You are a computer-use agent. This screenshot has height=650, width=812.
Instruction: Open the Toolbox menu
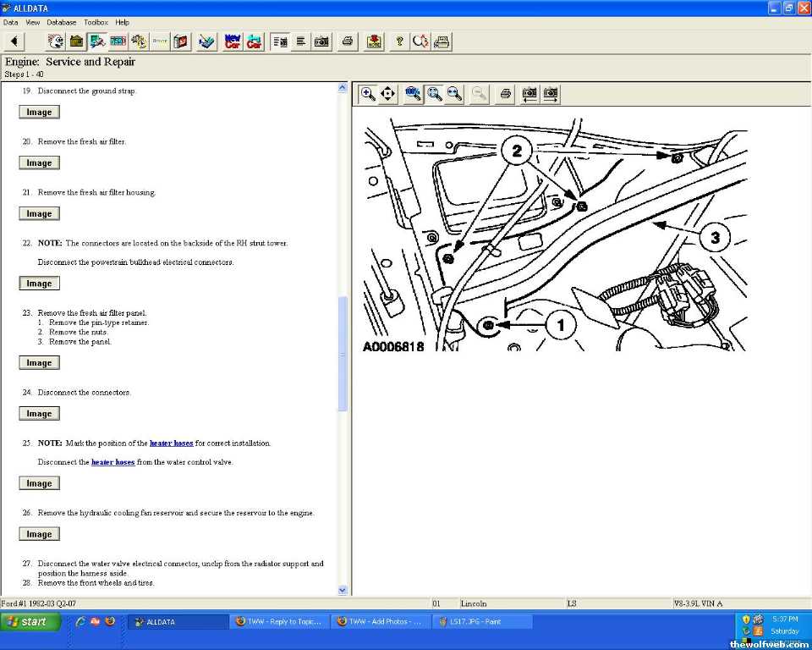96,22
